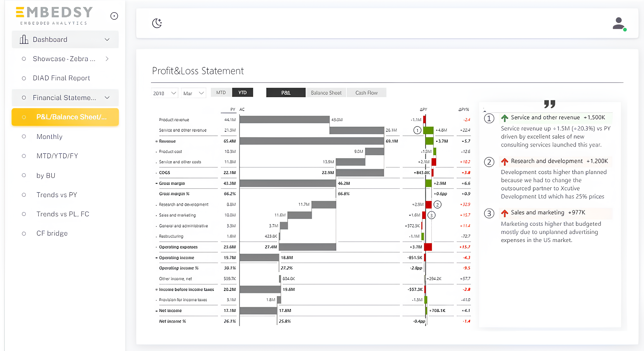
Task: Collapse the Financial Statements menu chevron
Action: [107, 98]
